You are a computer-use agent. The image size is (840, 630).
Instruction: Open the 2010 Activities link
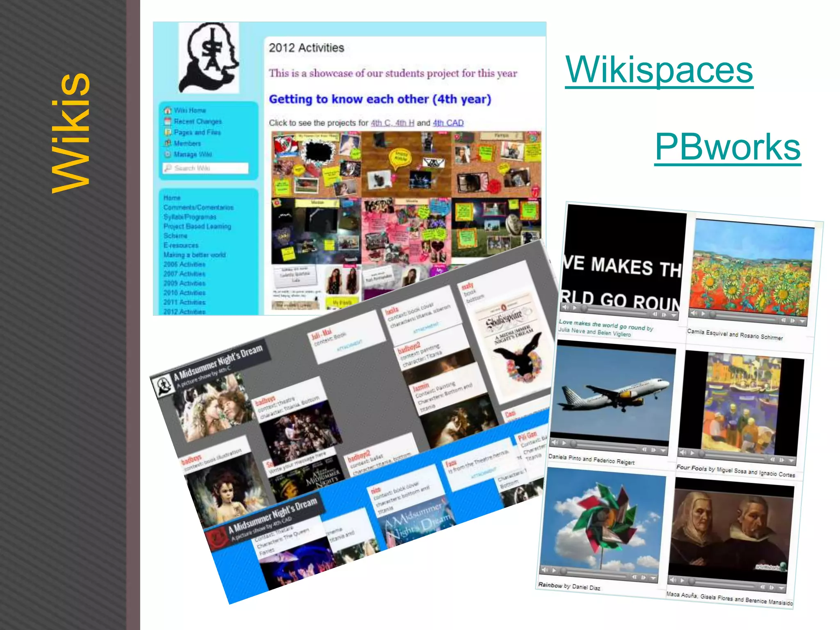coord(185,293)
